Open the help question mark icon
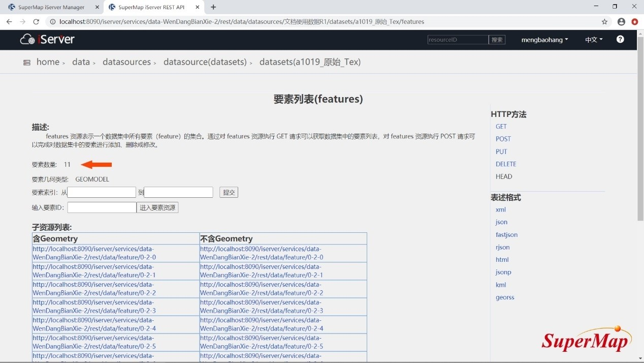The image size is (644, 363). point(620,39)
